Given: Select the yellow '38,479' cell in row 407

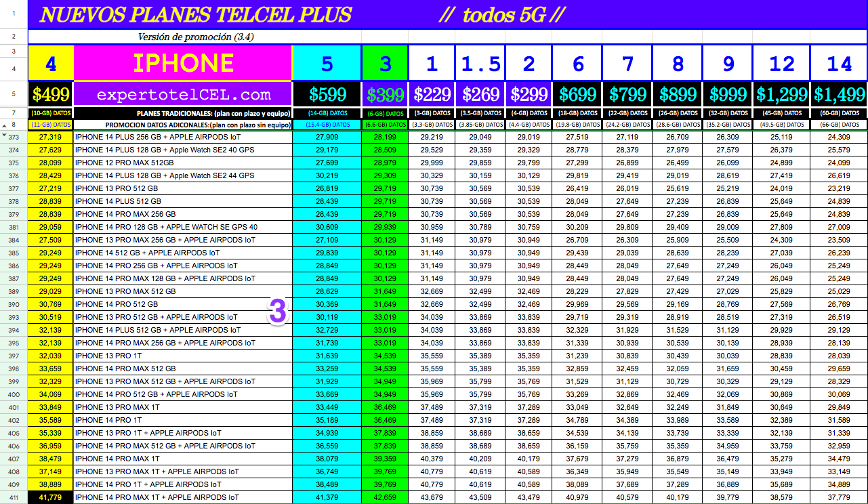Looking at the screenshot, I should [51, 459].
